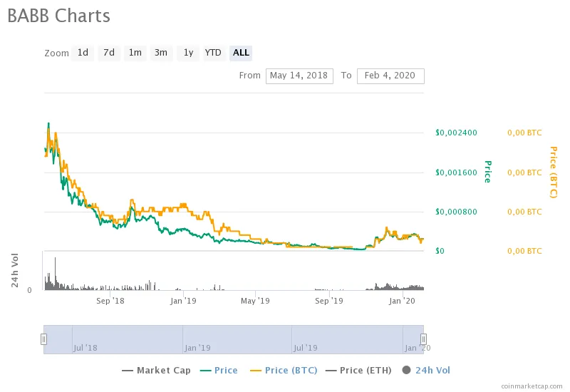Click the May '19 axis label
Viewport: 570px width, 392px height.
pyautogui.click(x=255, y=301)
